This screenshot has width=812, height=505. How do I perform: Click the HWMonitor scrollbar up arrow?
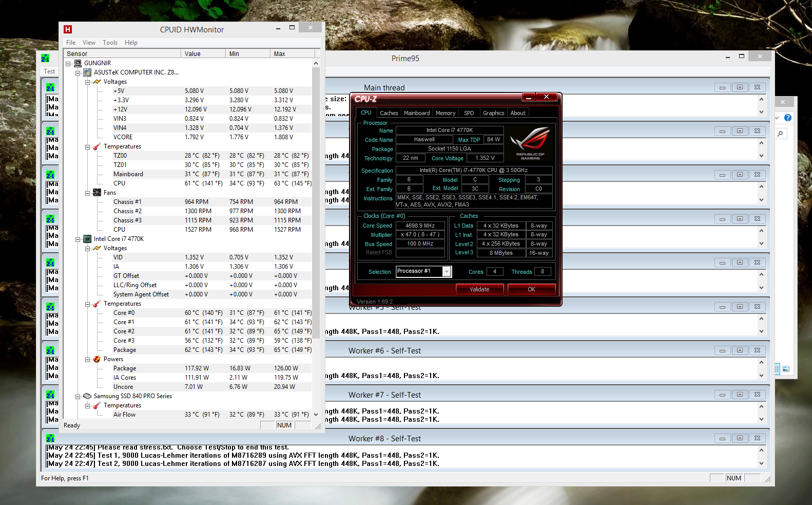(316, 63)
